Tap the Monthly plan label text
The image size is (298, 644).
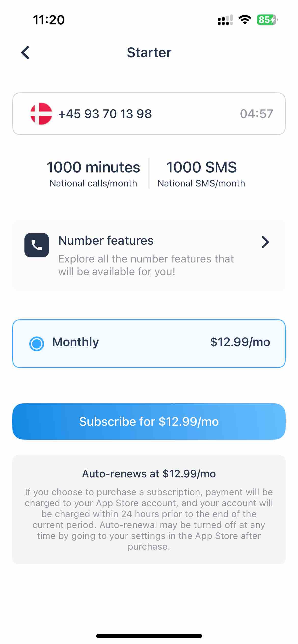75,342
